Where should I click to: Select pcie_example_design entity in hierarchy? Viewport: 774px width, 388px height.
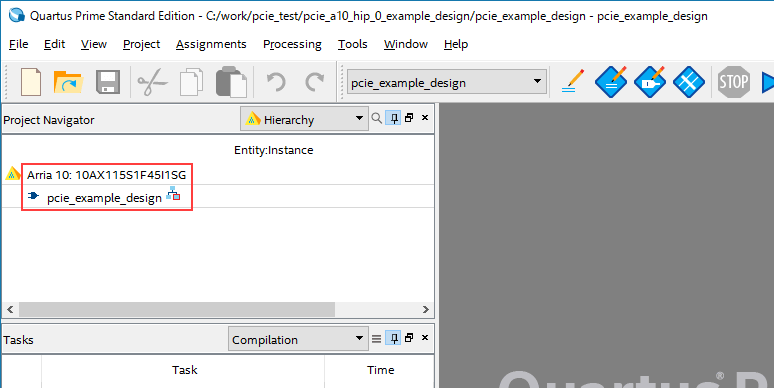(x=104, y=198)
